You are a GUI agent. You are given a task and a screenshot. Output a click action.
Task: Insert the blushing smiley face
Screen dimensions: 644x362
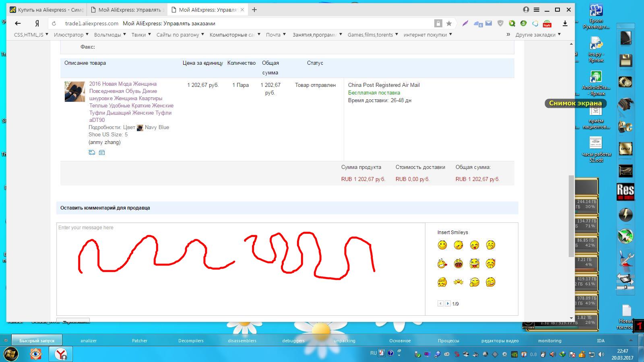[442, 245]
